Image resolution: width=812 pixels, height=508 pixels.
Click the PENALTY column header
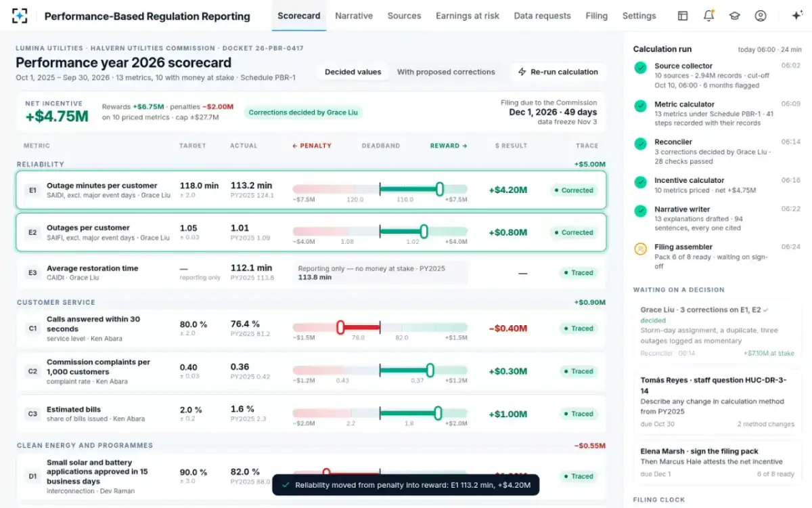pos(312,146)
